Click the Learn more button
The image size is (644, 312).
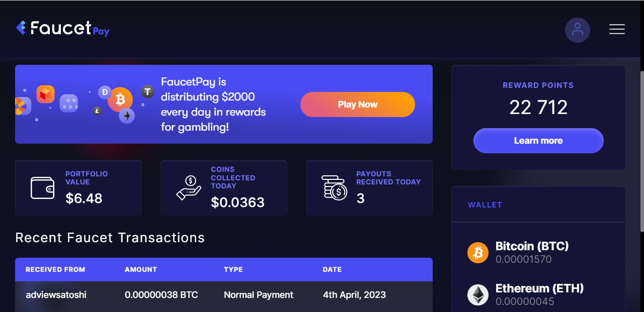538,141
